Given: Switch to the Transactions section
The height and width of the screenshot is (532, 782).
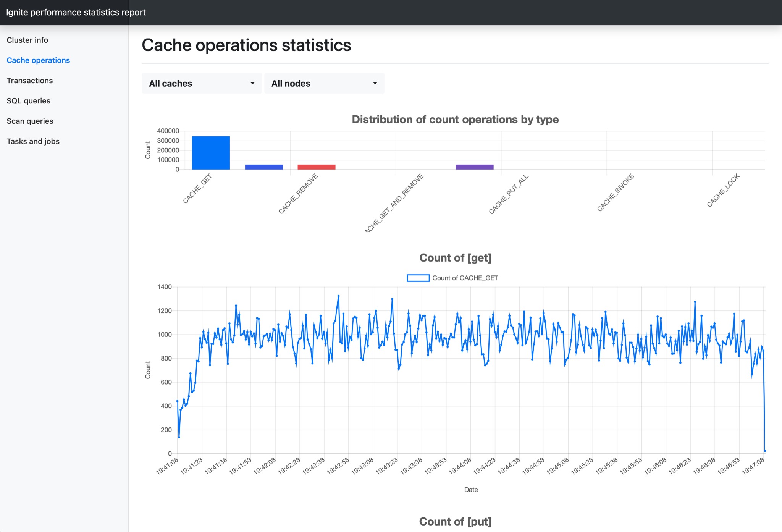Looking at the screenshot, I should coord(29,80).
